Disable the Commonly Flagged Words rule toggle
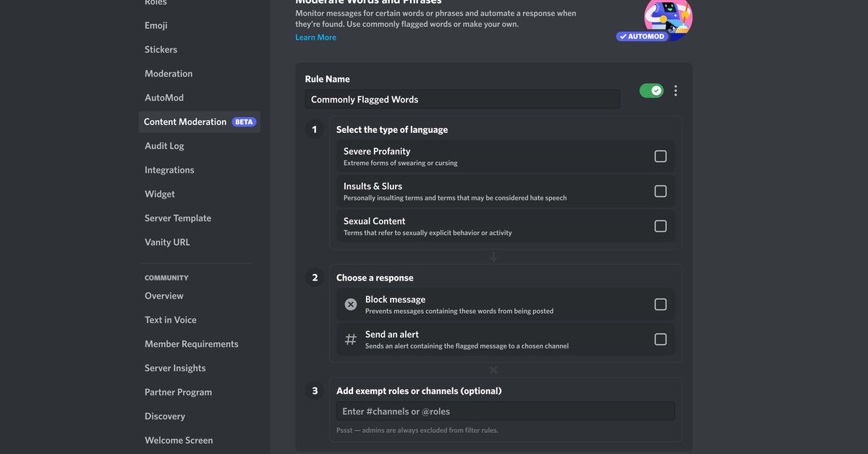This screenshot has width=868, height=454. point(651,91)
